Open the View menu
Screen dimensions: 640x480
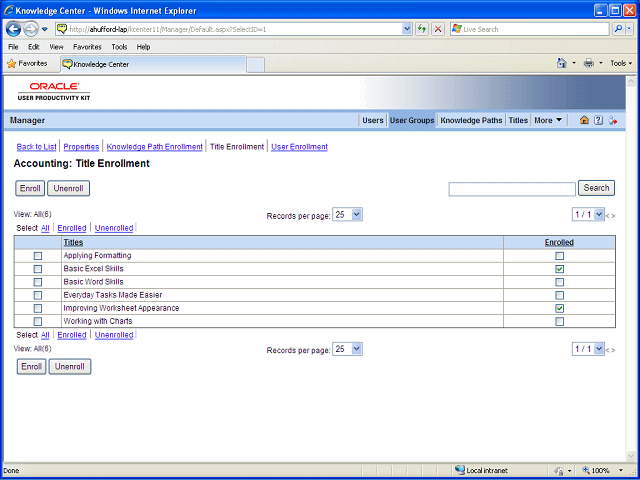tap(56, 47)
